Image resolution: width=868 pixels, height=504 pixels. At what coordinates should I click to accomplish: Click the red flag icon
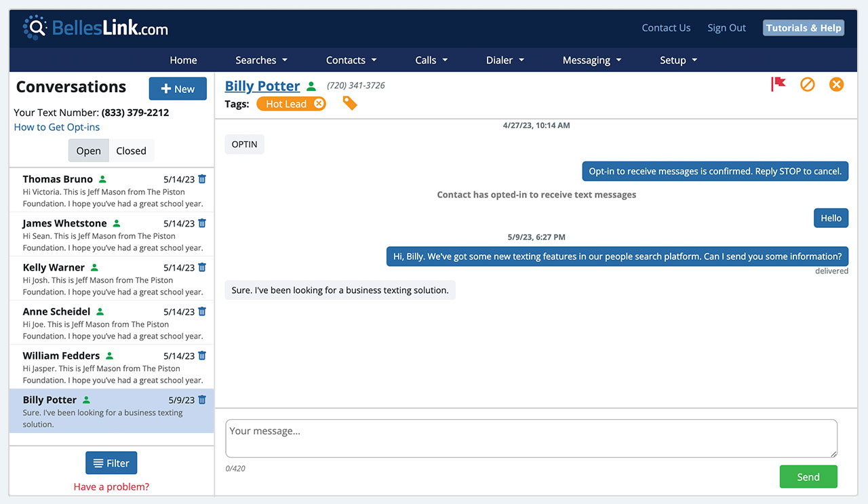(x=778, y=84)
